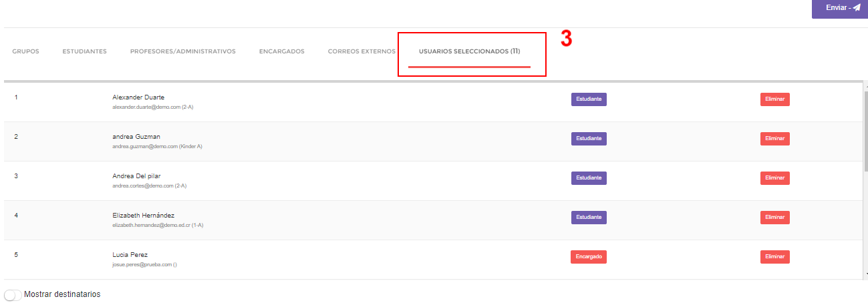Click the name Alexander Duarte

pos(138,97)
